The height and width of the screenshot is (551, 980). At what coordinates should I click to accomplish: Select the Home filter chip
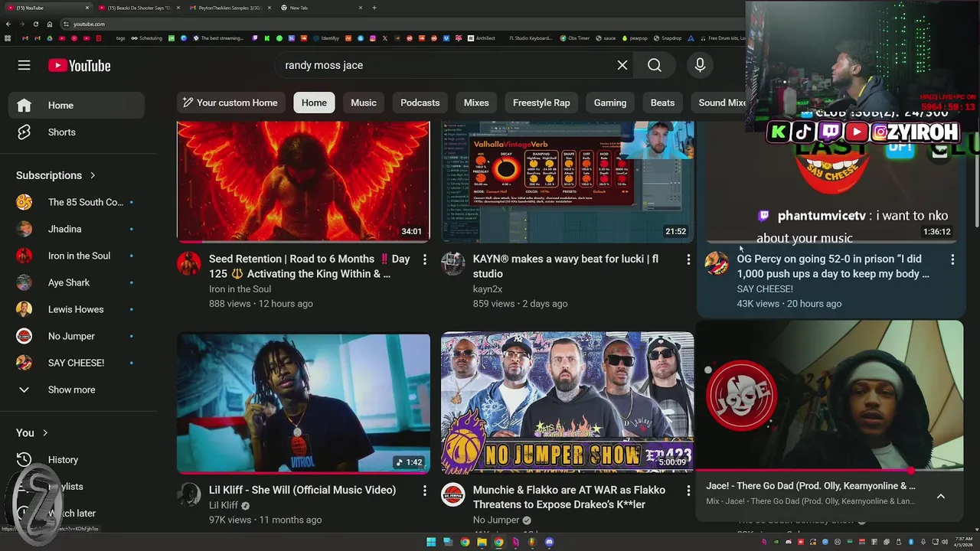point(314,103)
